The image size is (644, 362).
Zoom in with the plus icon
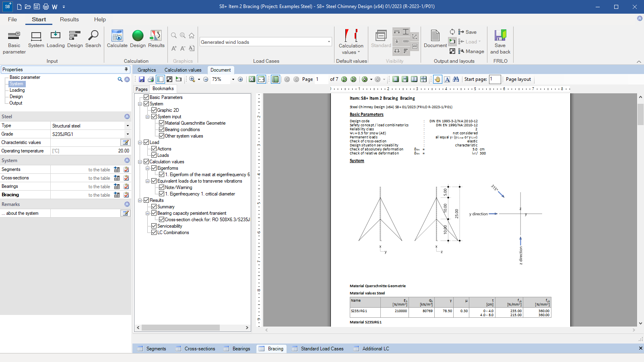pos(240,79)
